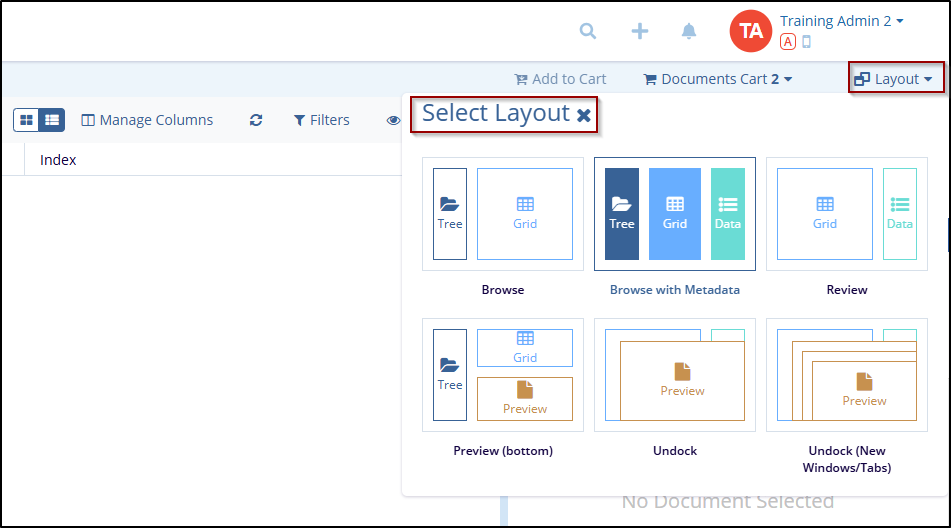Click the plus add icon
951x528 pixels.
pyautogui.click(x=640, y=31)
